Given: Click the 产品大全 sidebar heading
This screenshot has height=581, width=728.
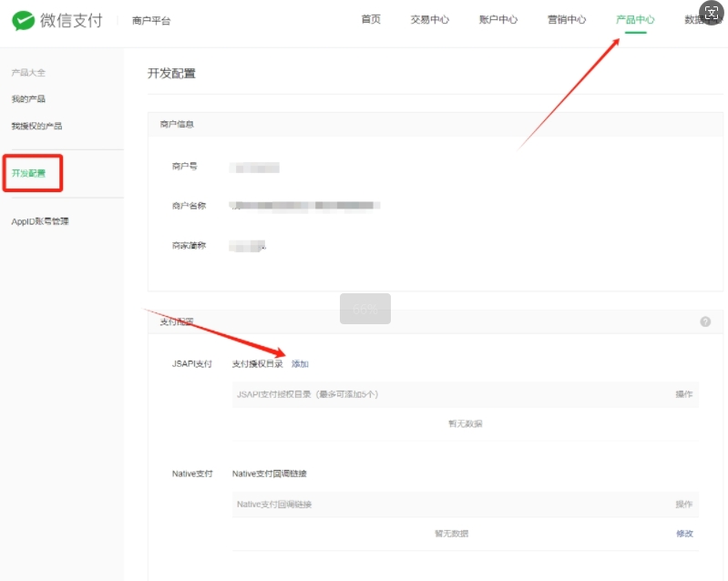Looking at the screenshot, I should coord(28,72).
